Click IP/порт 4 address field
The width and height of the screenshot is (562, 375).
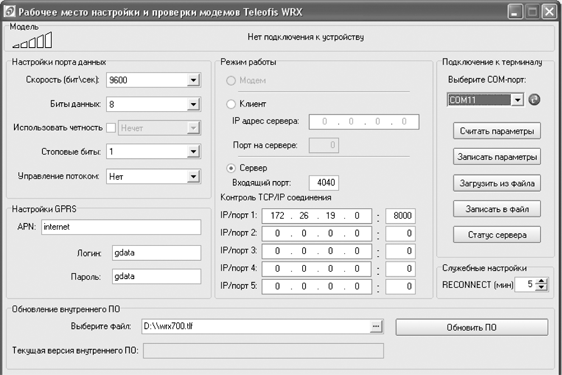317,269
